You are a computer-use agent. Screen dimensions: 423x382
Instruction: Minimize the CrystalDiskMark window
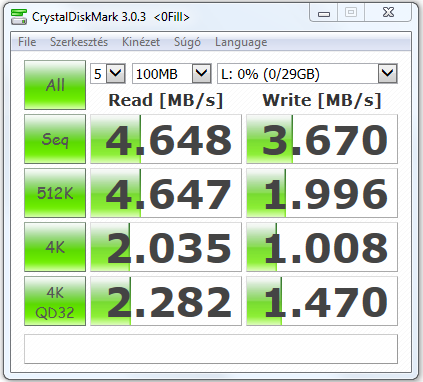click(324, 13)
